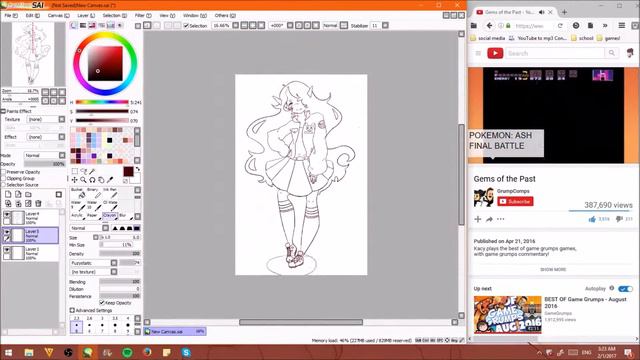The width and height of the screenshot is (640, 360).
Task: Select the Move tool in SAI
Action: (x=74, y=180)
